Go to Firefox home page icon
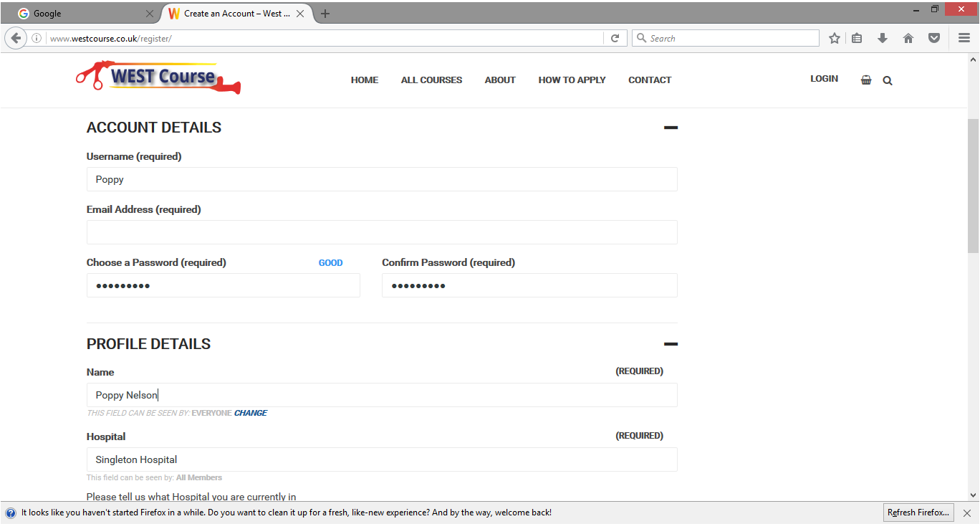The image size is (980, 529). (x=908, y=39)
